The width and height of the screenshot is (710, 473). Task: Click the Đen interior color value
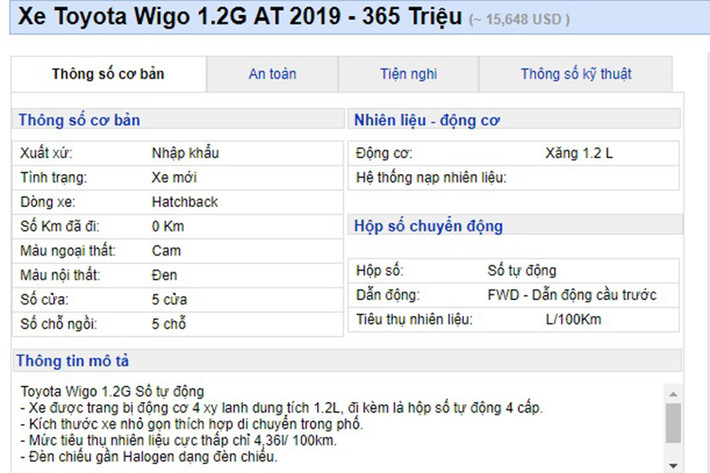[164, 275]
